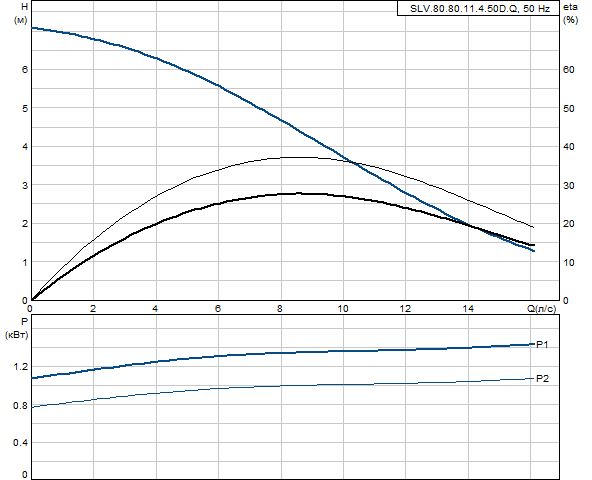Screen dimensions: 592x480
Task: Select the P1 curve label
Action: [x=542, y=344]
